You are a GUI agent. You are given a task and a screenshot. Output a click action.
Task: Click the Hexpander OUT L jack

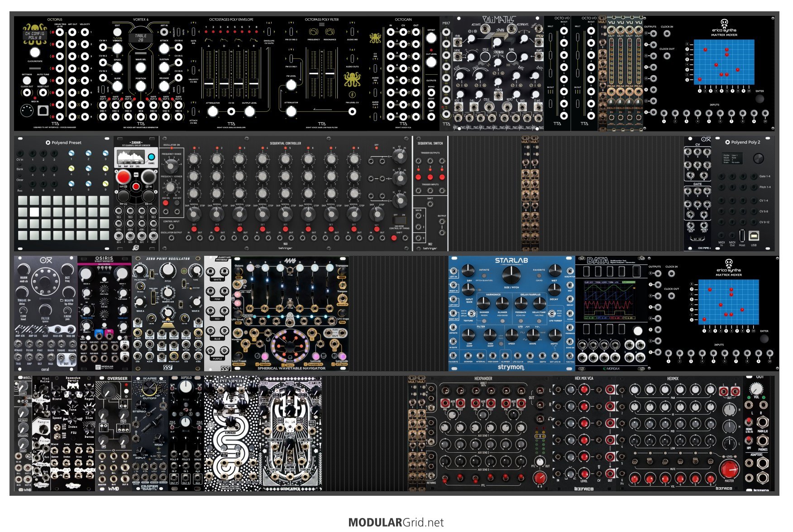[x=540, y=390]
